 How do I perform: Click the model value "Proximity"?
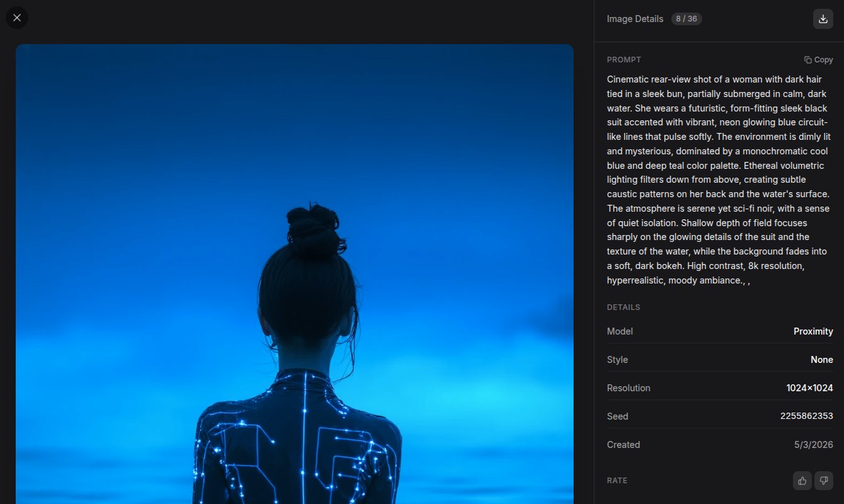(813, 331)
